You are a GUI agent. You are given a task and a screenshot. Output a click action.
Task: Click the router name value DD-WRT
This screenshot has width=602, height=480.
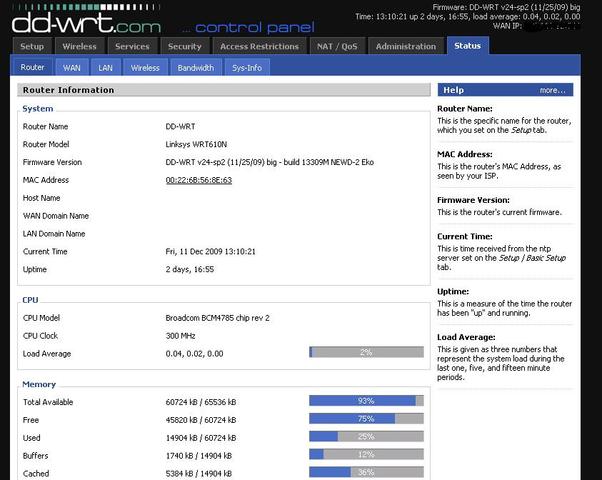coord(180,126)
